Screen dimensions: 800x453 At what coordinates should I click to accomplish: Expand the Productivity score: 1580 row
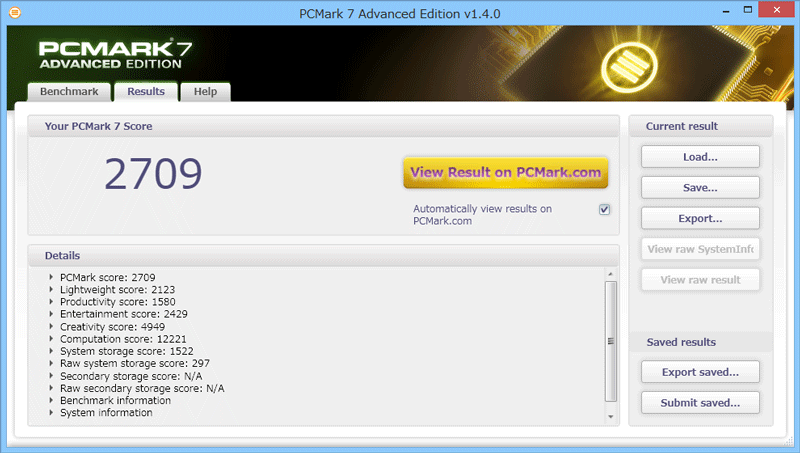click(x=51, y=301)
